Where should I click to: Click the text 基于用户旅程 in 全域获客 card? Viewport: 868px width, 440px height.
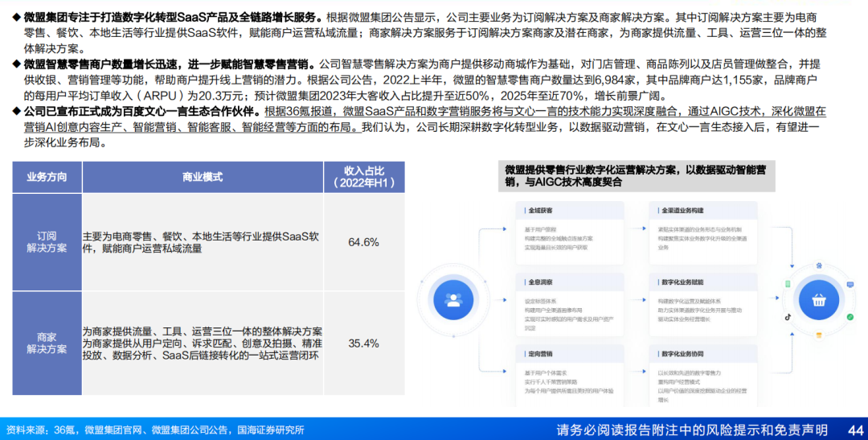tap(540, 229)
